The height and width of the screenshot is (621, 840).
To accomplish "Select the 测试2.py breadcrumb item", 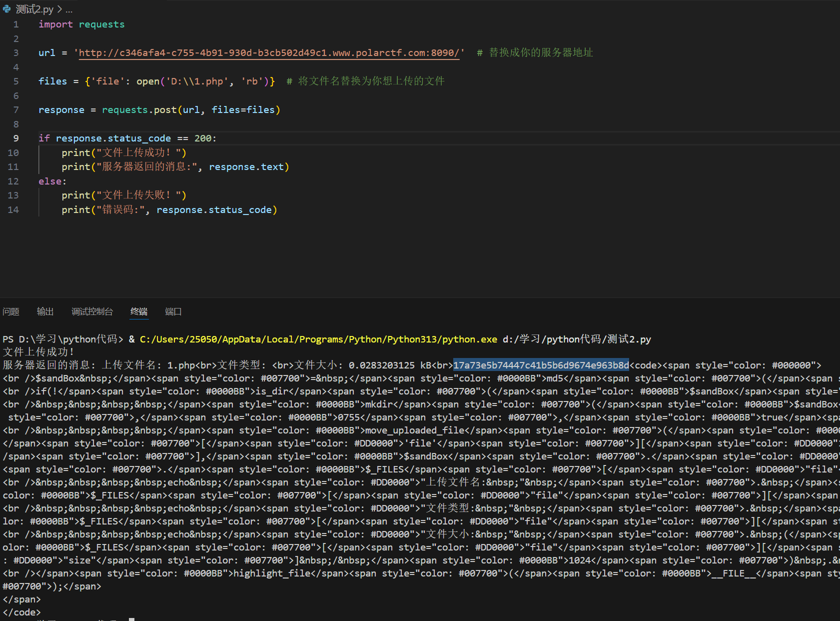I will (34, 9).
